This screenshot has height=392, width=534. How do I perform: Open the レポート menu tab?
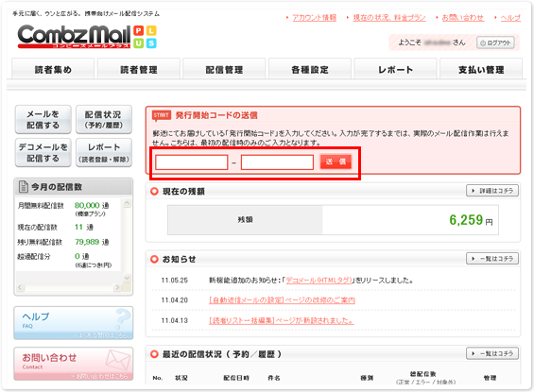[395, 69]
